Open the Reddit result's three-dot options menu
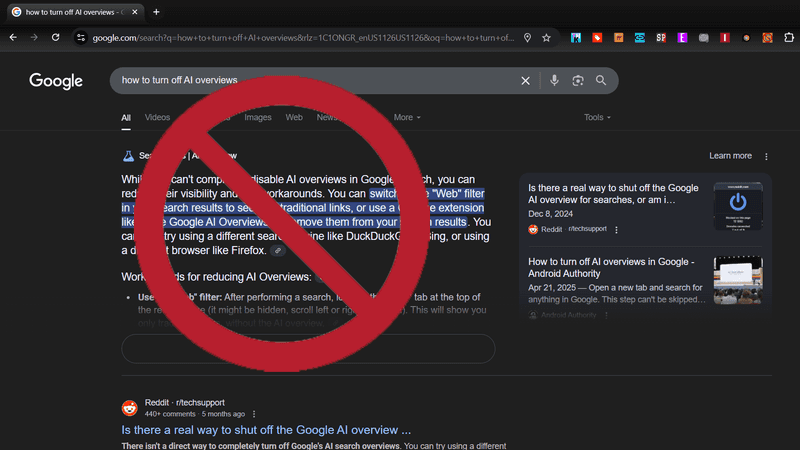This screenshot has height=450, width=800. pyautogui.click(x=253, y=413)
